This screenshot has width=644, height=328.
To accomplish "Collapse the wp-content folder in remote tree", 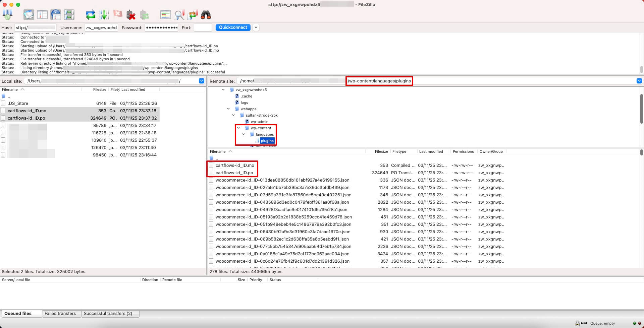I will 238,128.
